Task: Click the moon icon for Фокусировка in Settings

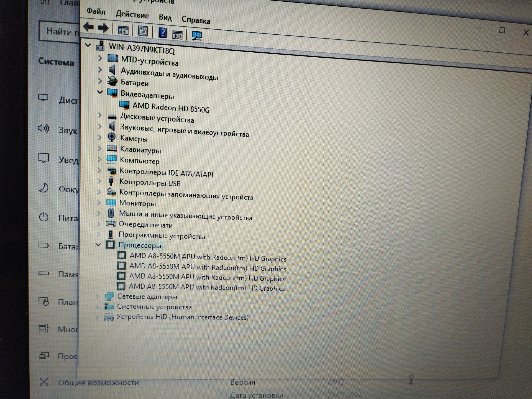Action: (x=44, y=188)
